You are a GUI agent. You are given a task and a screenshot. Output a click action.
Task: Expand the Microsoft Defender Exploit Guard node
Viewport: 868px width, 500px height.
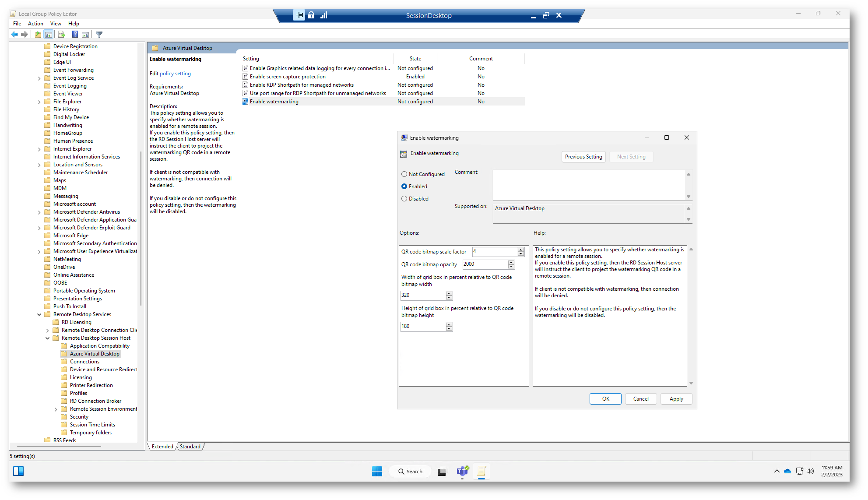point(39,228)
